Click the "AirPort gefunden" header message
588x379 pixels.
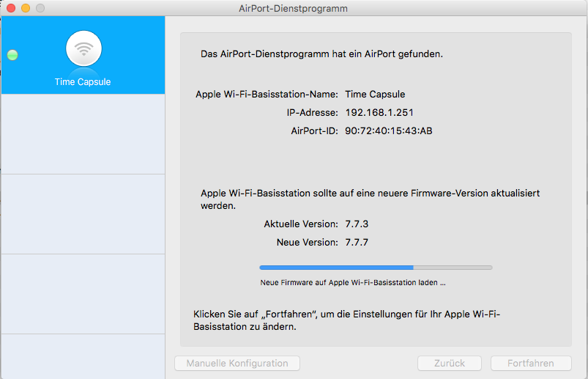[x=321, y=54]
